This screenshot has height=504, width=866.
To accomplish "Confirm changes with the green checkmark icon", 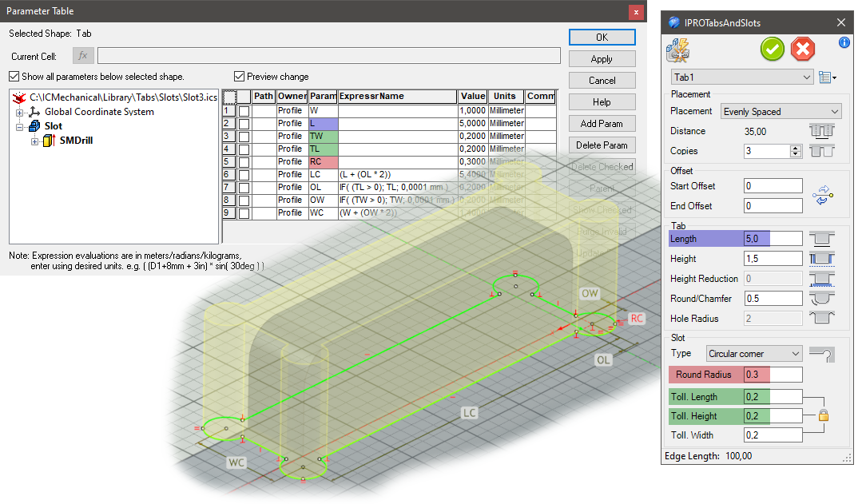I will pyautogui.click(x=772, y=49).
